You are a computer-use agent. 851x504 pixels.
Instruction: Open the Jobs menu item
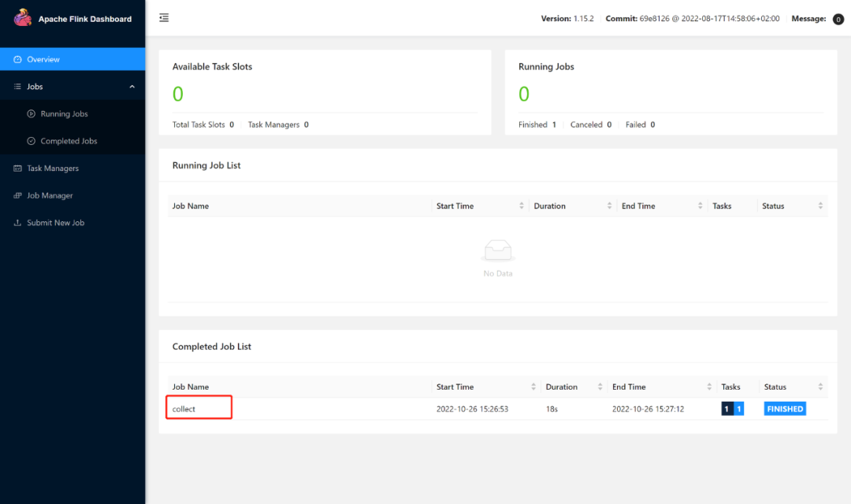(72, 87)
